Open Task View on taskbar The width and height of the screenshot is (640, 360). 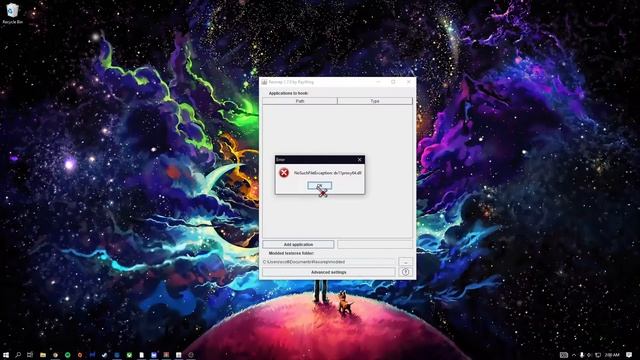(x=30, y=355)
